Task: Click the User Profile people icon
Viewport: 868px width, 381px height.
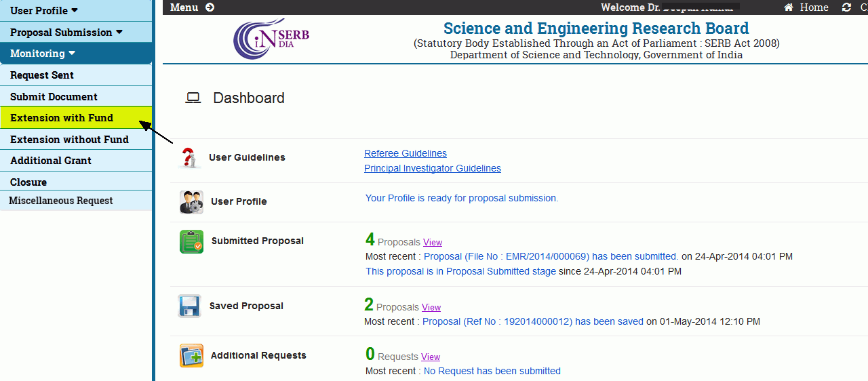Action: [x=191, y=202]
